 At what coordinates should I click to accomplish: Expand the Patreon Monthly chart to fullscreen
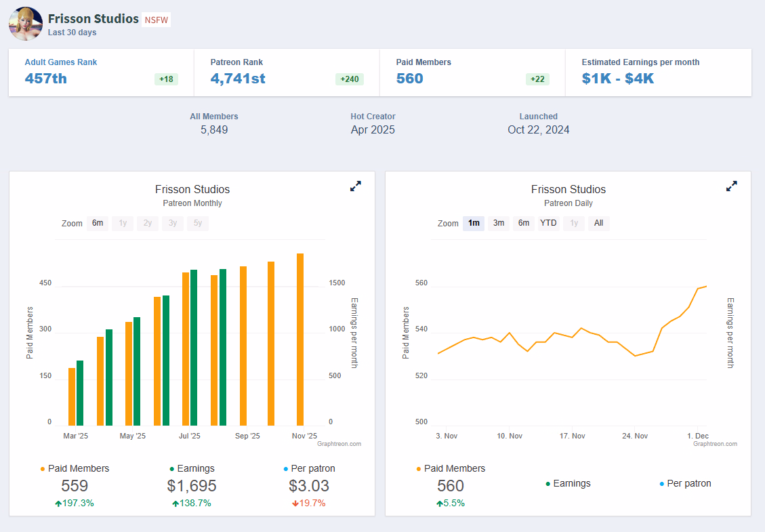[355, 186]
